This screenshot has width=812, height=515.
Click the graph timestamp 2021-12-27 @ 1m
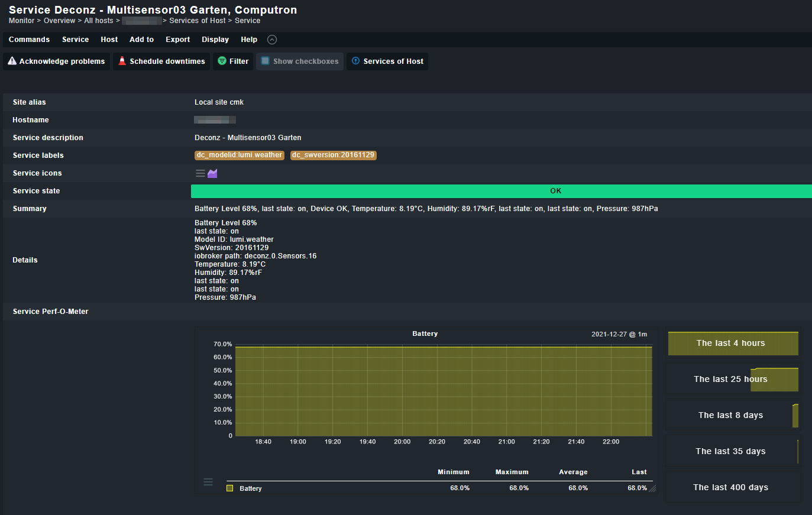[x=619, y=334]
